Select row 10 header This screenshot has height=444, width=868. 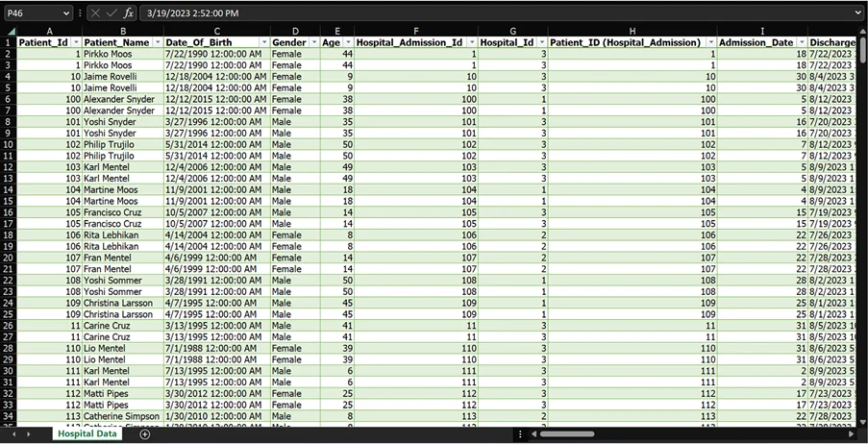[9, 144]
